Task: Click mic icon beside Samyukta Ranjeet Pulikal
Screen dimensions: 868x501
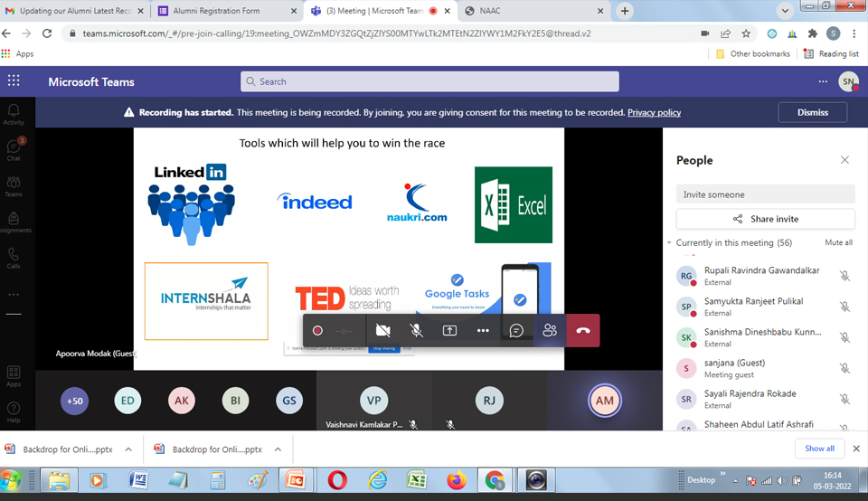Action: tap(844, 307)
